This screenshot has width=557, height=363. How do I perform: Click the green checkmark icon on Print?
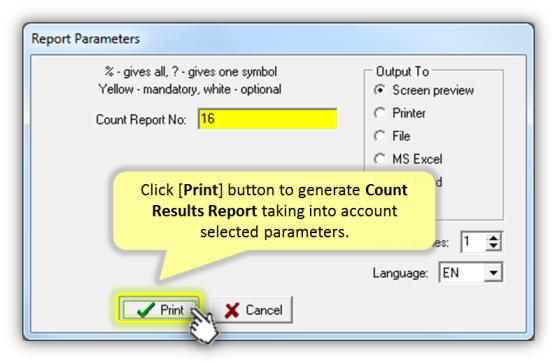[146, 310]
